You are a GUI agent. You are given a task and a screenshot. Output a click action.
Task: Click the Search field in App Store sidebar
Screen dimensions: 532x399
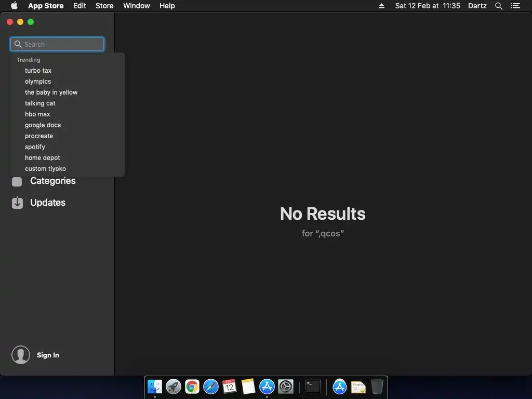57,44
